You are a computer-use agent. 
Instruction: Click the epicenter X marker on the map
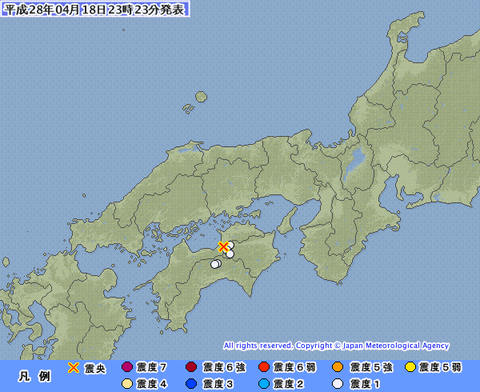[x=223, y=247]
